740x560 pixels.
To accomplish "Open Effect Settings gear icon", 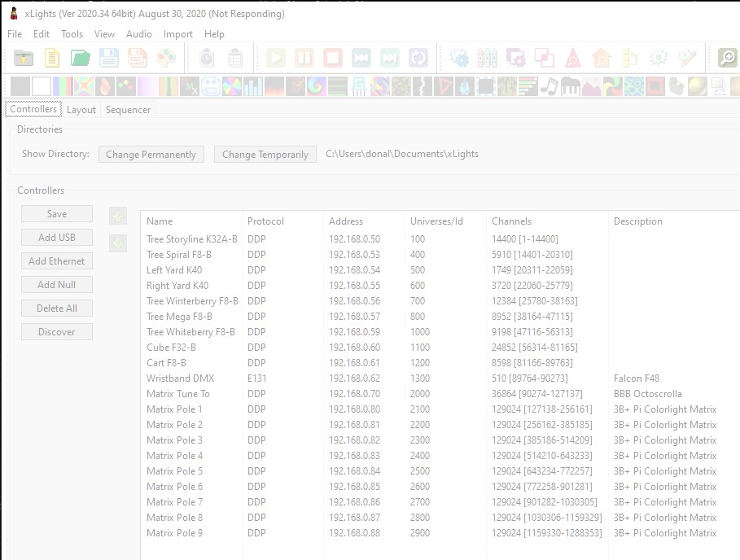I will tap(458, 58).
